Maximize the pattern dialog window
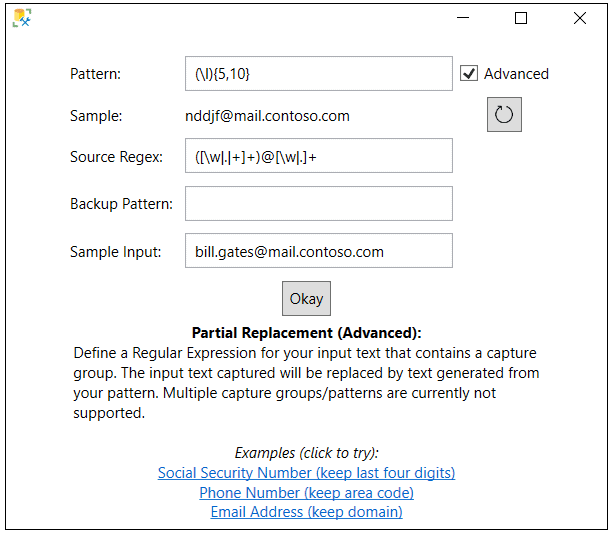 click(x=521, y=18)
